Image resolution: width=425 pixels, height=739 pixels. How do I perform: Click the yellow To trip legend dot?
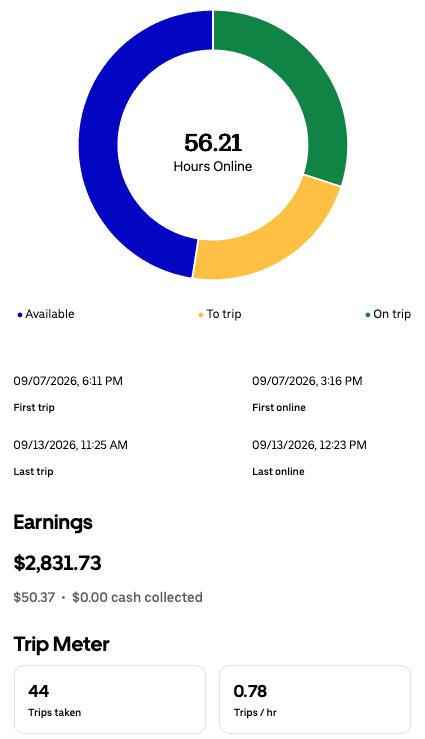click(201, 315)
